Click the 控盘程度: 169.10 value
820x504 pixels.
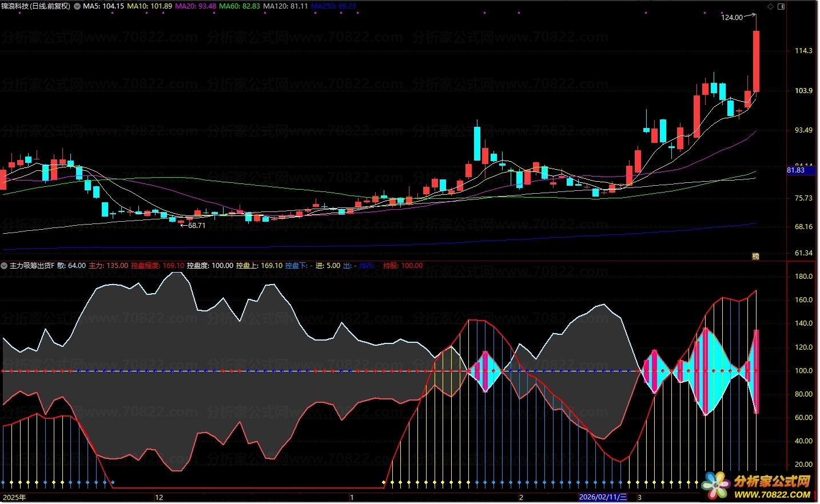[x=158, y=266]
